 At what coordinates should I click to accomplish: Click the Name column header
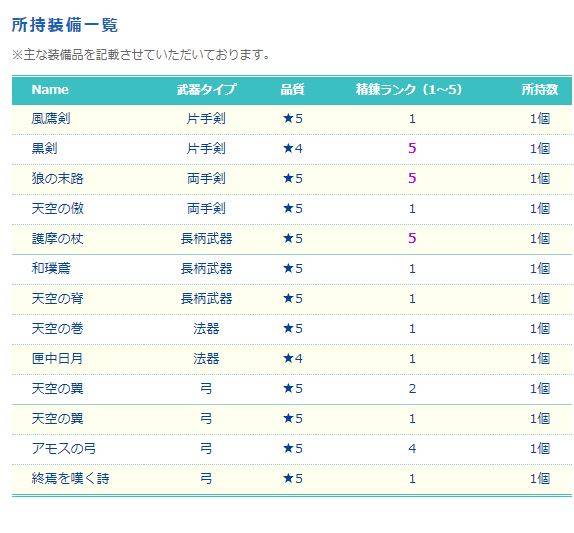pyautogui.click(x=50, y=90)
